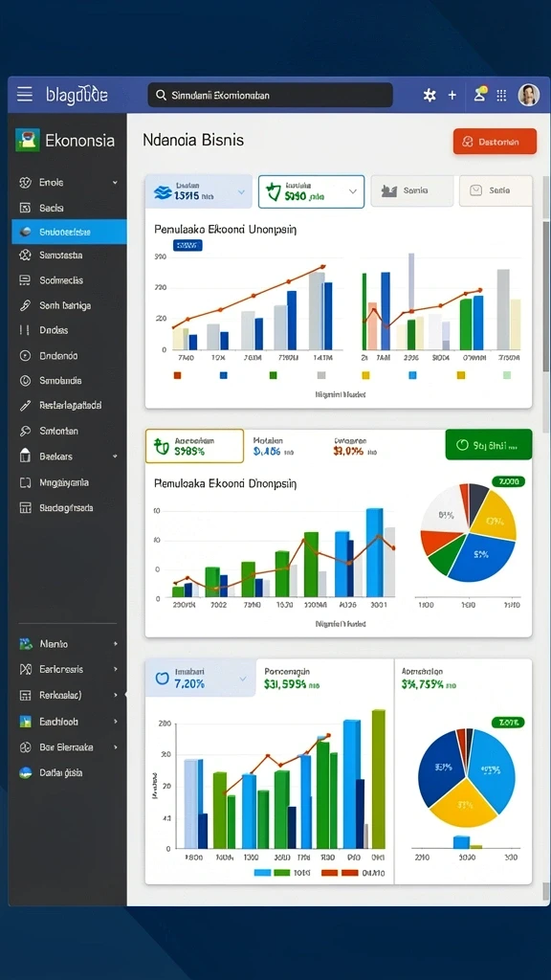Select the Dndas sidebar item

click(69, 330)
